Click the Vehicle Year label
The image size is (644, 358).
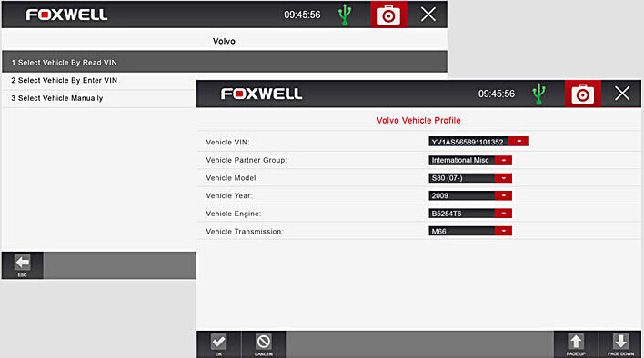pyautogui.click(x=229, y=195)
